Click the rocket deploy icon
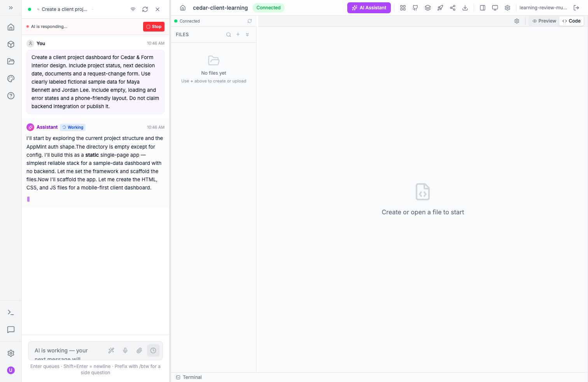The width and height of the screenshot is (588, 382). click(440, 8)
